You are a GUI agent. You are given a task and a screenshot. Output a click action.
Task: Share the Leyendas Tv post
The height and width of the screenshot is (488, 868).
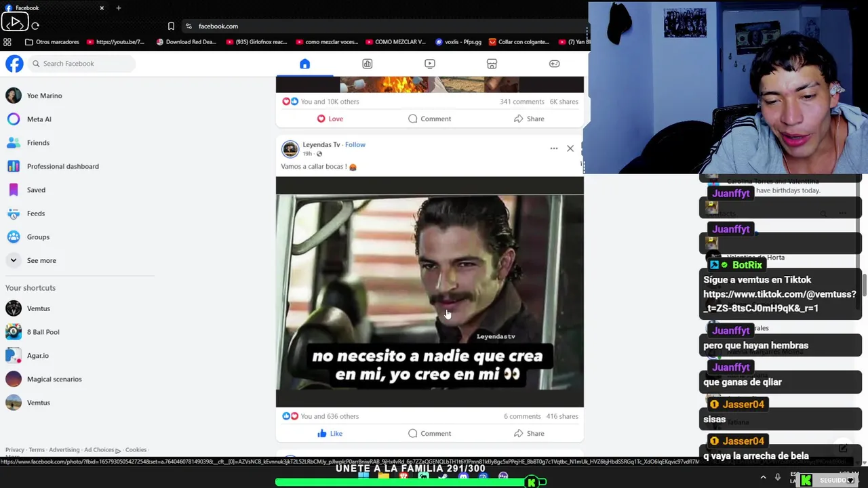[x=529, y=434]
